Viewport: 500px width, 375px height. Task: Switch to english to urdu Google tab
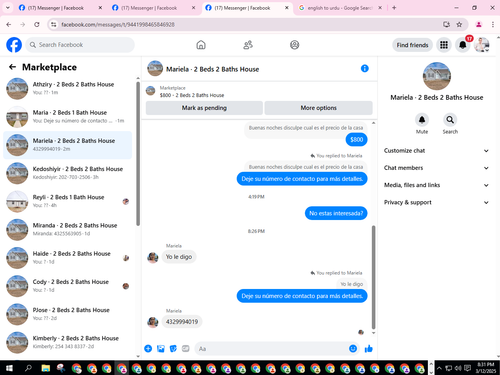(340, 8)
